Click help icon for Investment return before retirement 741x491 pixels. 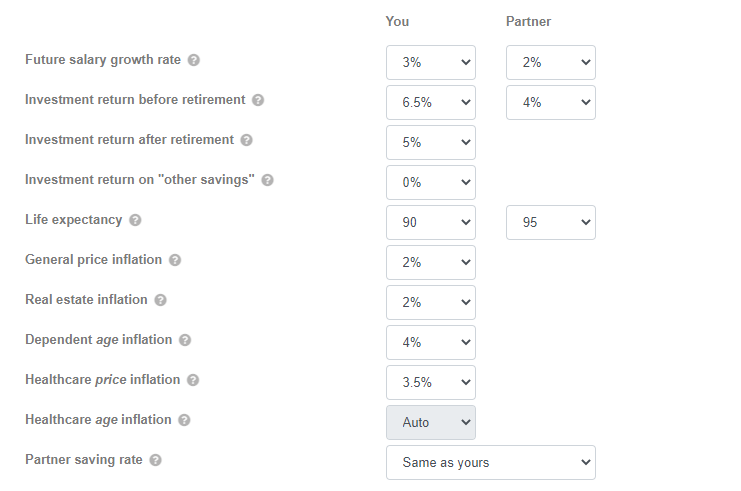coord(258,100)
